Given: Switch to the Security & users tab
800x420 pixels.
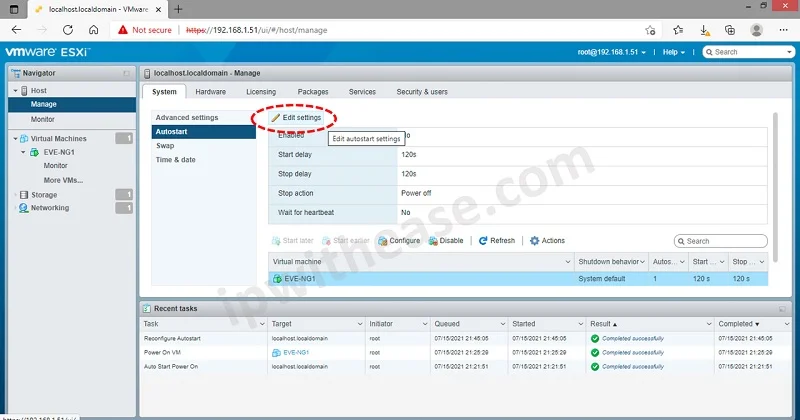Looking at the screenshot, I should click(422, 92).
